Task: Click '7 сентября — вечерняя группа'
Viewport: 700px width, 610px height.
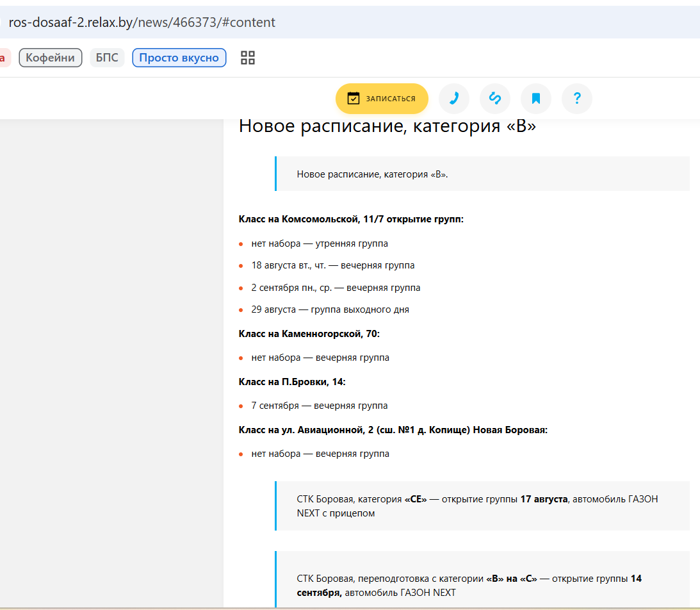Action: coord(319,406)
